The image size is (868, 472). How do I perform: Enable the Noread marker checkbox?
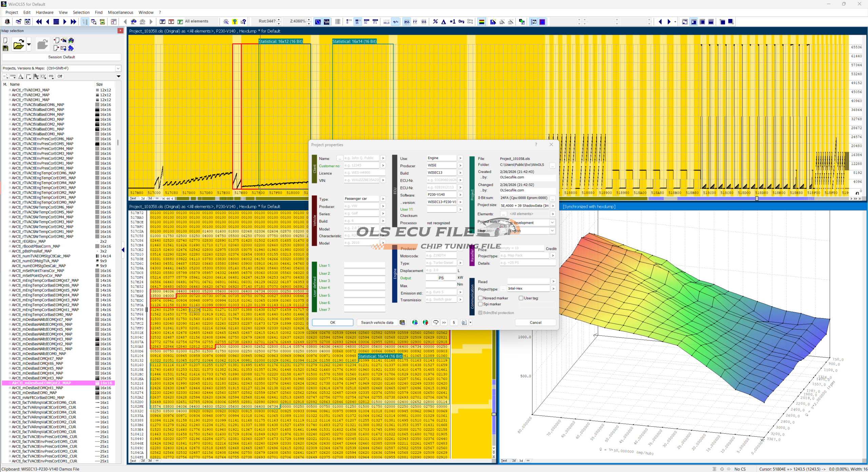tap(480, 298)
